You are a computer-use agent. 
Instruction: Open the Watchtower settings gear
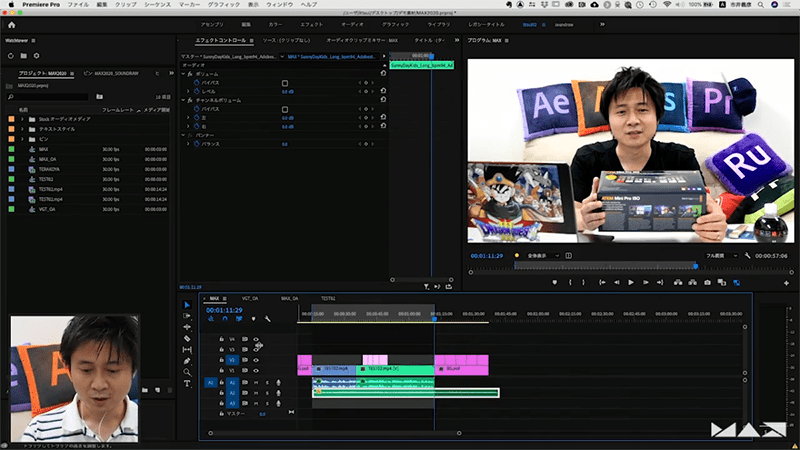tap(36, 56)
